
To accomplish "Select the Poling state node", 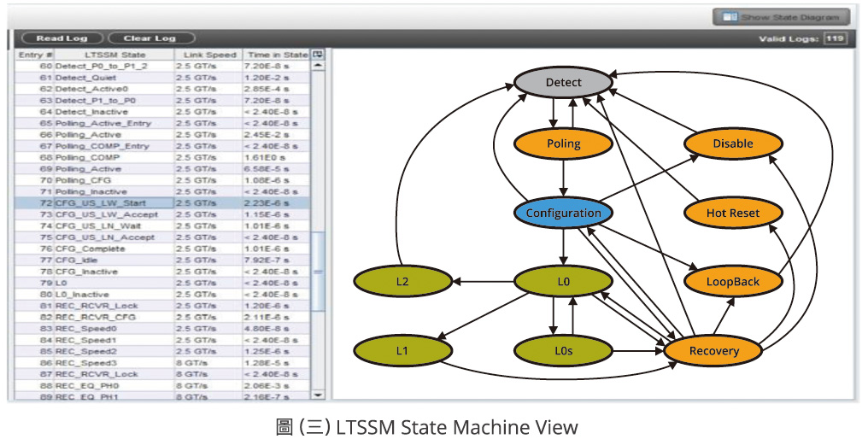I will tap(563, 143).
